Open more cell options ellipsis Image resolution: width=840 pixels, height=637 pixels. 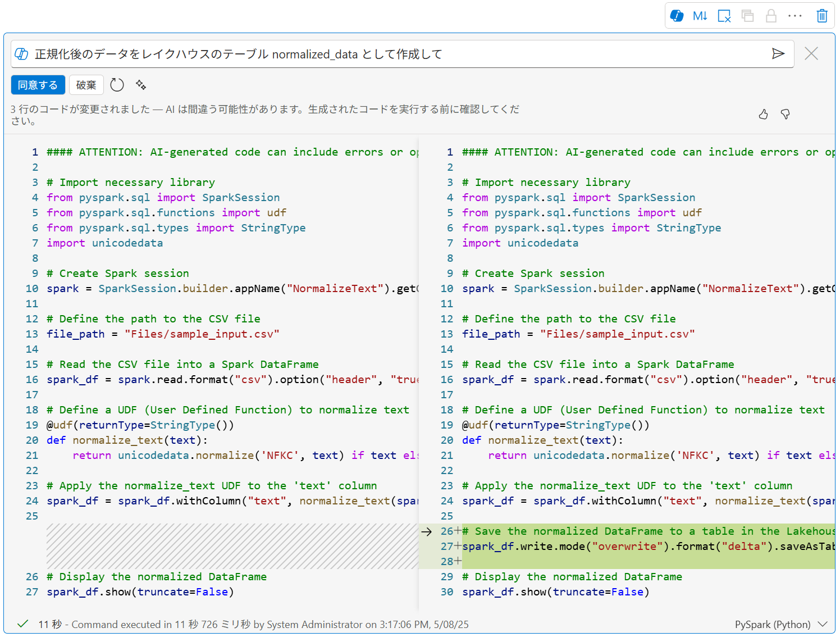[795, 16]
